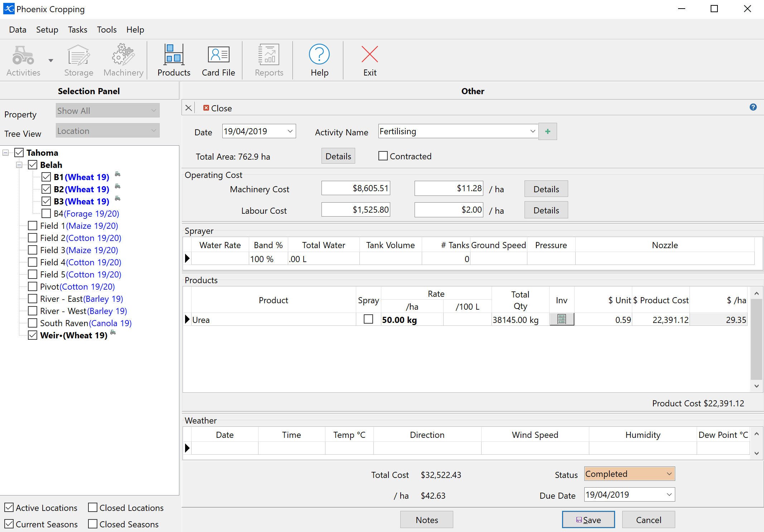Open the Tasks menu

tap(78, 30)
